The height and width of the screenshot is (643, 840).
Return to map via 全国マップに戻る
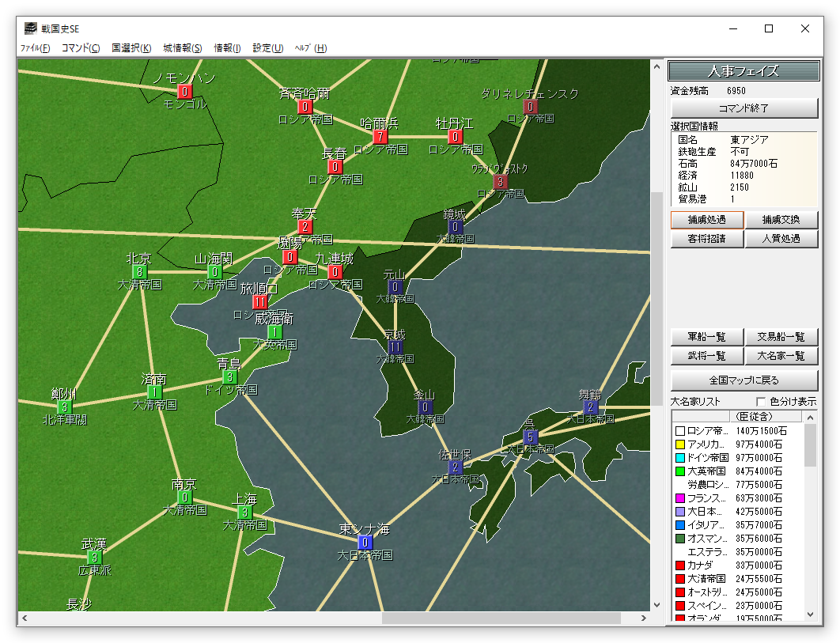744,380
